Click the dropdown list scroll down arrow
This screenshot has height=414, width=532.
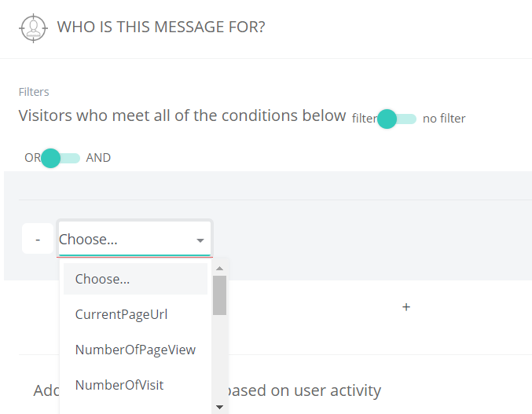pyautogui.click(x=219, y=407)
